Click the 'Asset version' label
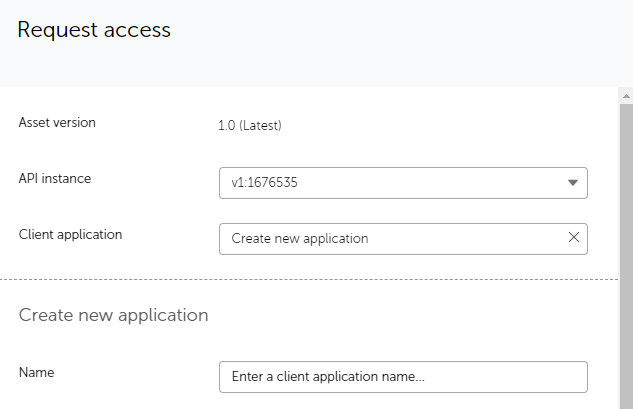The width and height of the screenshot is (633, 409). click(57, 123)
